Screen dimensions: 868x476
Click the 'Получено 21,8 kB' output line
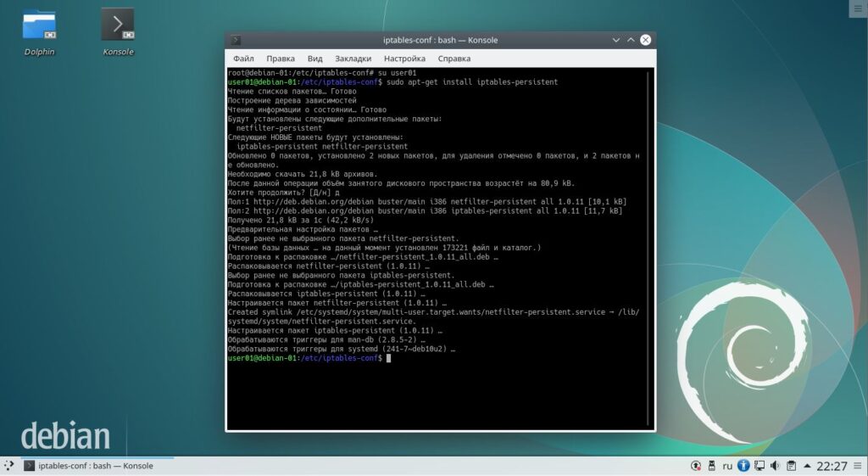click(301, 220)
